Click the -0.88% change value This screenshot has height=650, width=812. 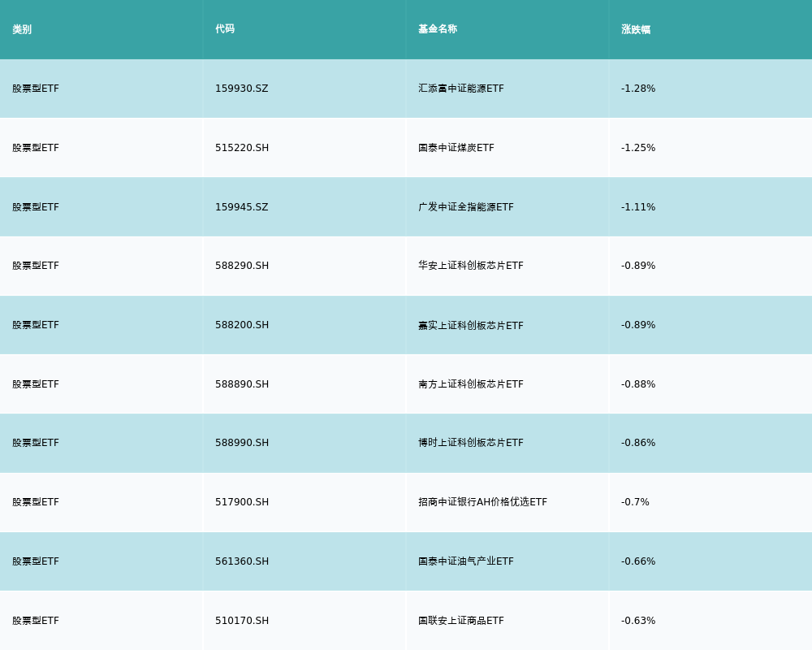(x=638, y=384)
